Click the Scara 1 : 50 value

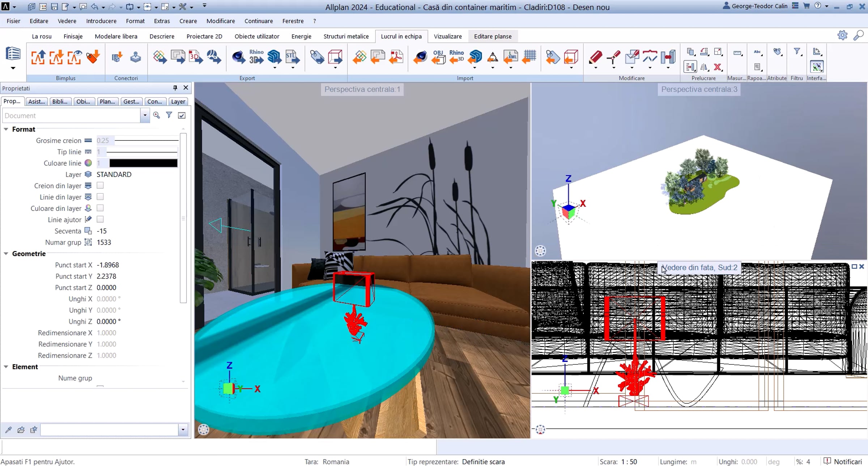pyautogui.click(x=629, y=462)
